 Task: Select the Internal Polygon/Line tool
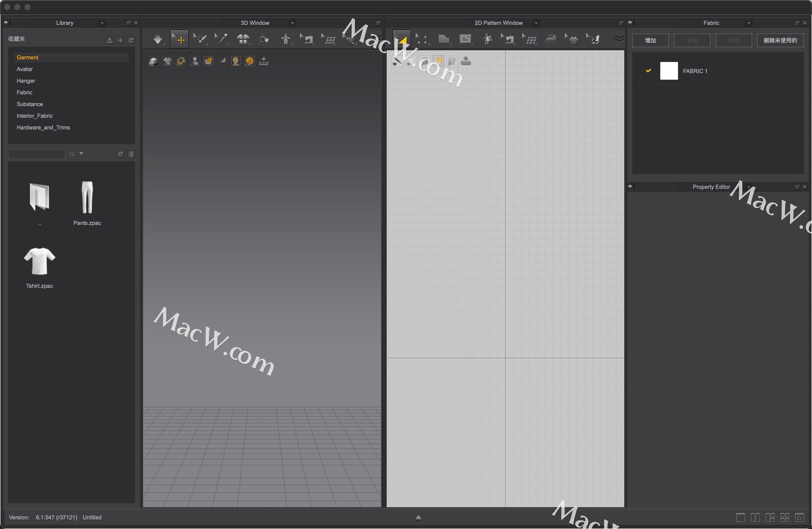pos(465,39)
